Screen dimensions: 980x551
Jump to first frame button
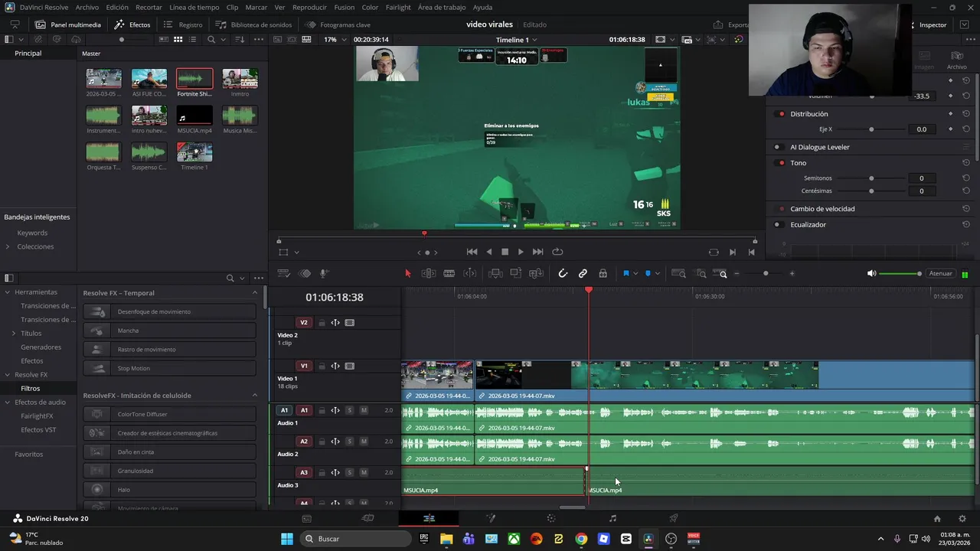coord(472,252)
